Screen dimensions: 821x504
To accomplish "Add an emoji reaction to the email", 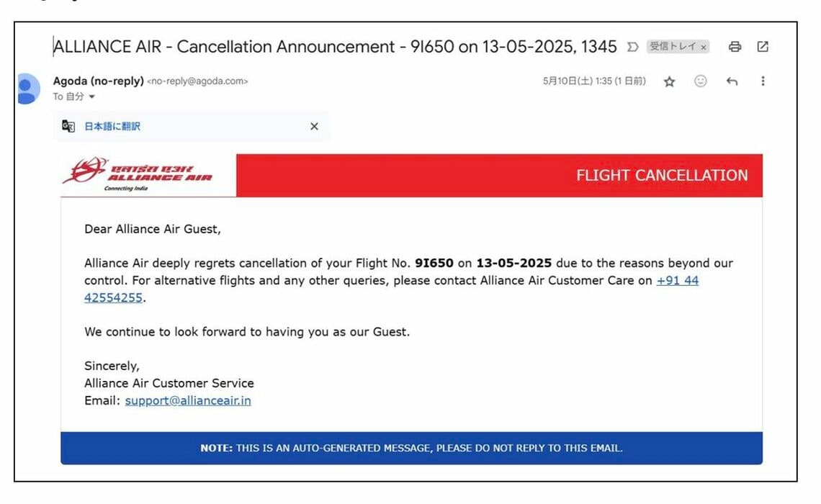I will click(700, 81).
